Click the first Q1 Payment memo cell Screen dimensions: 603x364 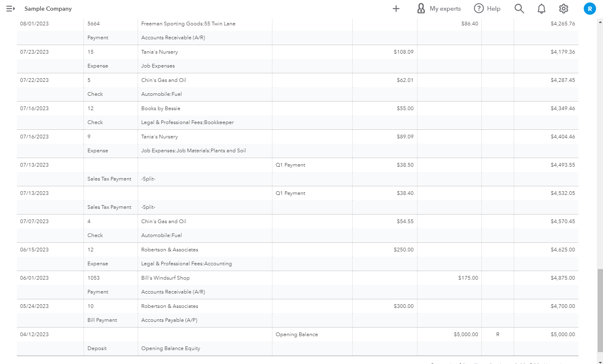click(x=290, y=165)
